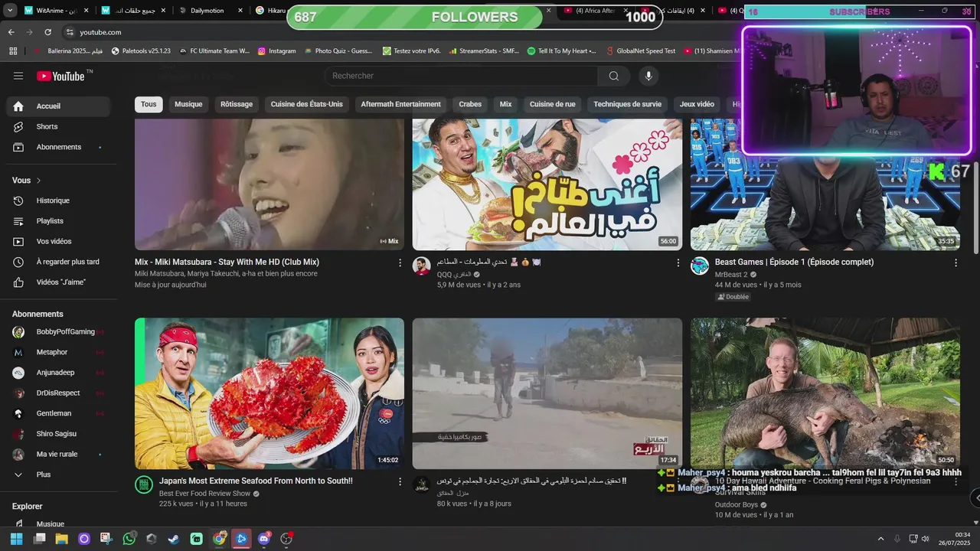Open the Gentleman subscription channel

(x=58, y=413)
